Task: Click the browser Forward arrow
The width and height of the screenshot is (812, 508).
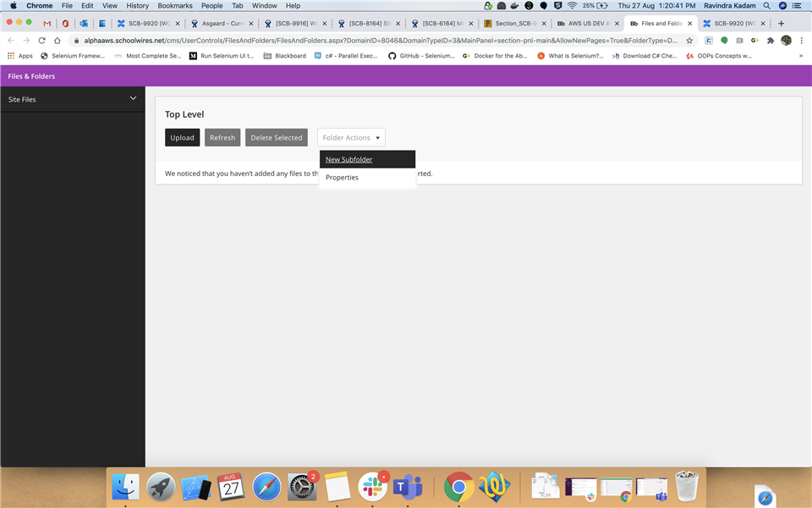Action: (x=26, y=41)
